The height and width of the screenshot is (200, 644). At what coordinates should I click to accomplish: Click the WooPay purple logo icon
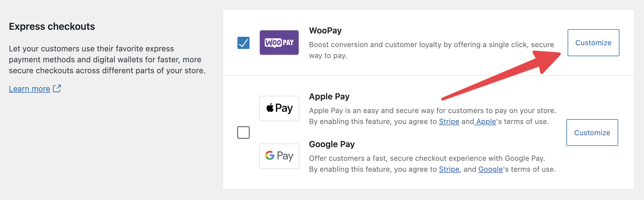279,43
